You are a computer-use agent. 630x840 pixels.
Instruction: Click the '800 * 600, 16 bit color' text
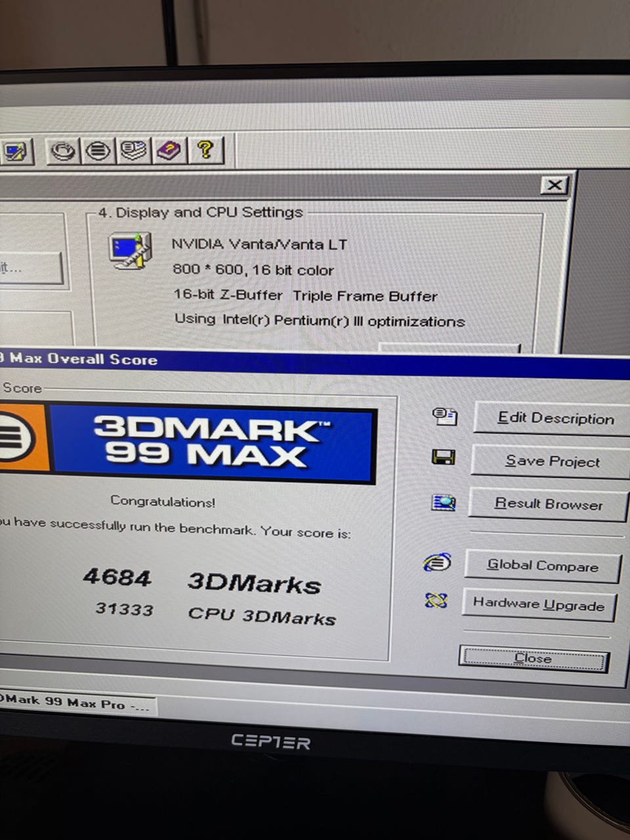coord(253,270)
